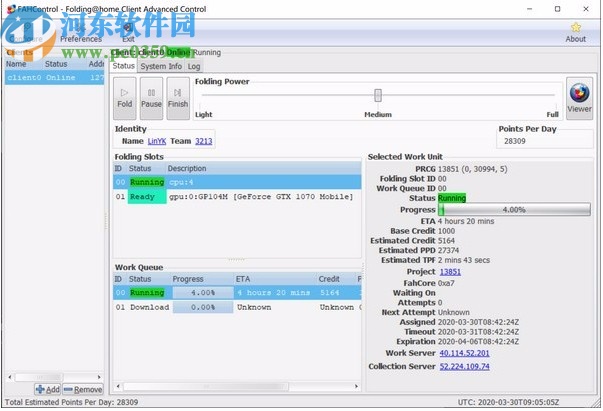603x411 pixels.
Task: Click Clients Name column header
Action: point(24,64)
